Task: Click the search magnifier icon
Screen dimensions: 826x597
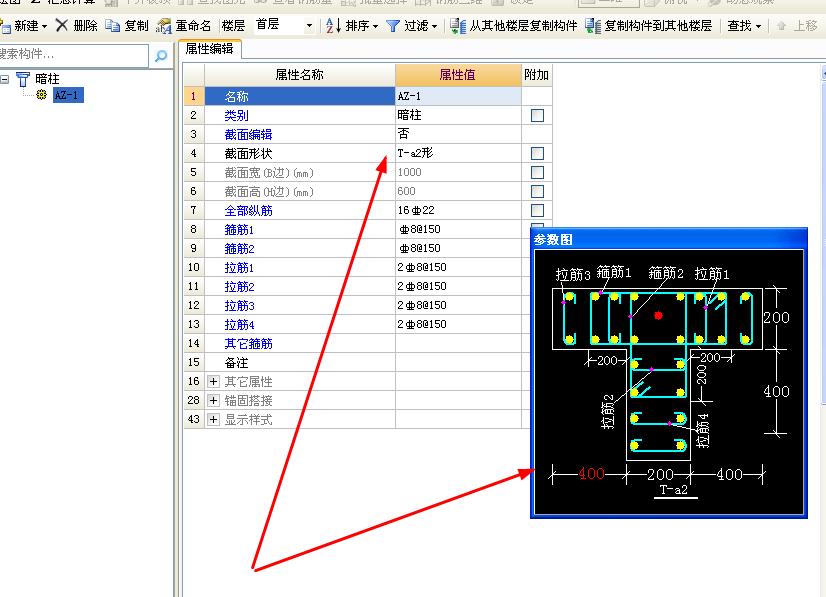Action: click(161, 55)
